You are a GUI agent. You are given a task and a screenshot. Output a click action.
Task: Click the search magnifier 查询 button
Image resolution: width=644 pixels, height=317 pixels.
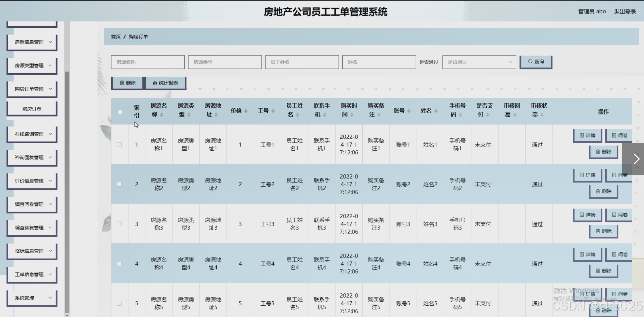tap(536, 62)
